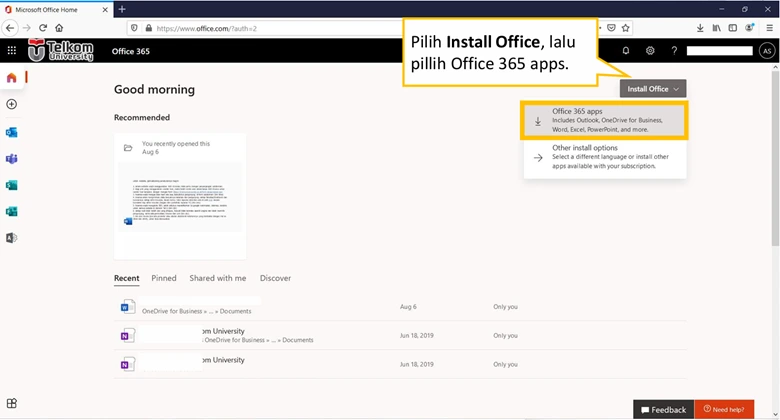Open the recommended document thumbnail
780x420 pixels.
coord(180,196)
